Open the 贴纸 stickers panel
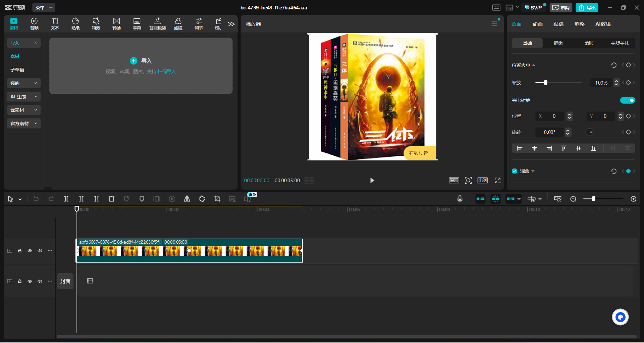644x343 pixels. [75, 24]
